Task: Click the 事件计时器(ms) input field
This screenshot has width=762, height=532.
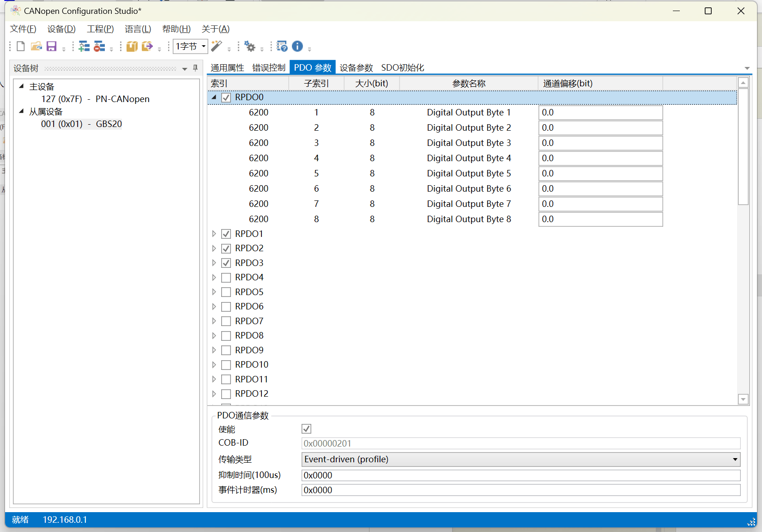Action: 521,490
